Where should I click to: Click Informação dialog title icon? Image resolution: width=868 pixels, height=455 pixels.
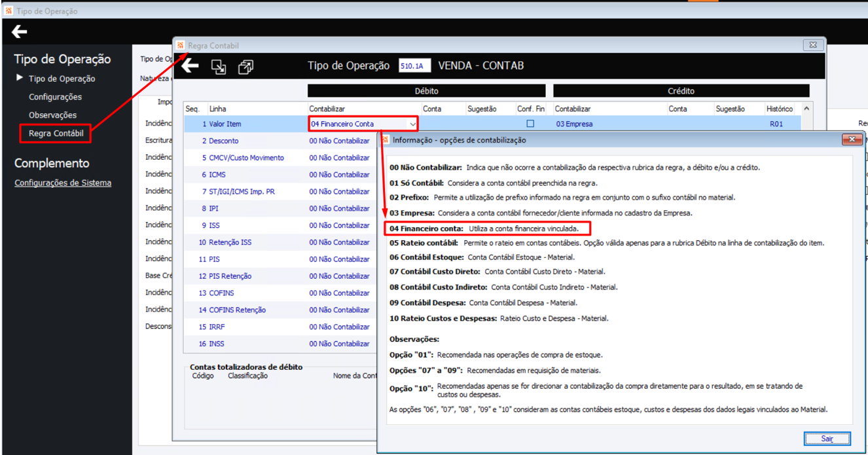[x=386, y=139]
